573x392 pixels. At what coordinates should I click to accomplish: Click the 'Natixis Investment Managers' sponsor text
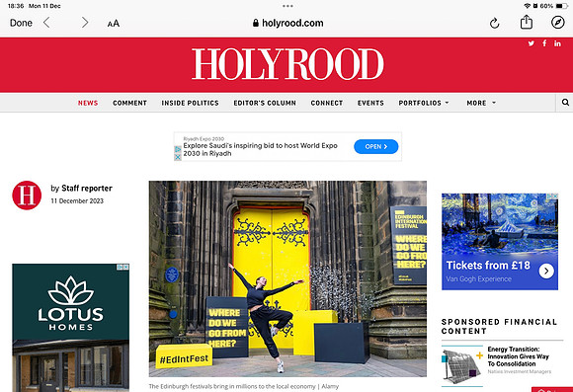(x=520, y=372)
